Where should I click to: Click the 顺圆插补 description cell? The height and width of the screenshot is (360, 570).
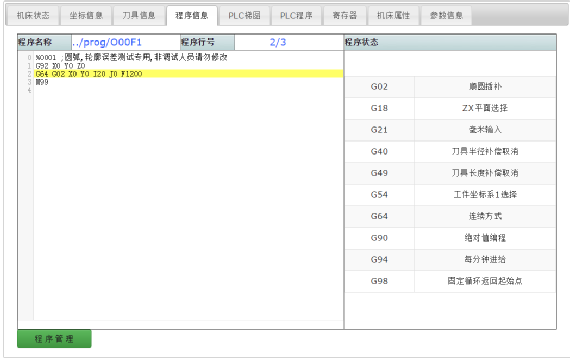click(485, 87)
